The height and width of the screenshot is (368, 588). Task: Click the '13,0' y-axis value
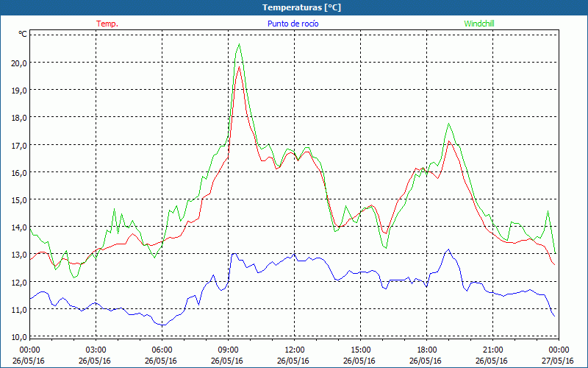pyautogui.click(x=19, y=255)
